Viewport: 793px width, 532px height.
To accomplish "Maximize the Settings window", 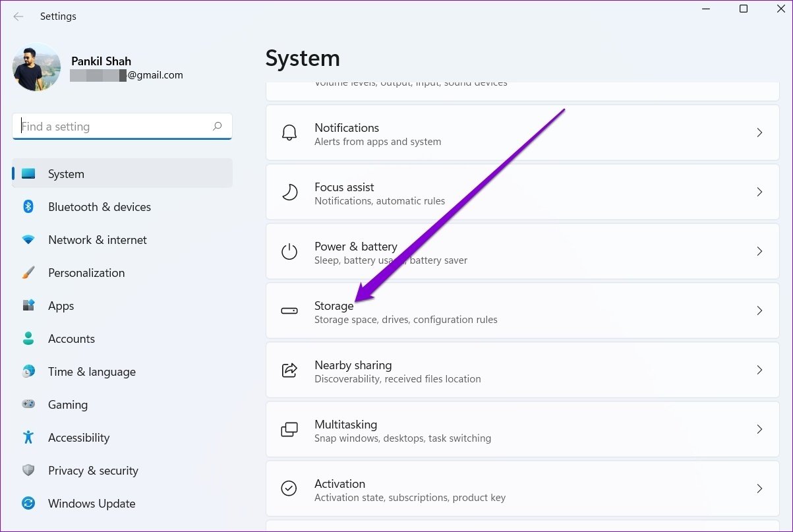I will pyautogui.click(x=744, y=9).
